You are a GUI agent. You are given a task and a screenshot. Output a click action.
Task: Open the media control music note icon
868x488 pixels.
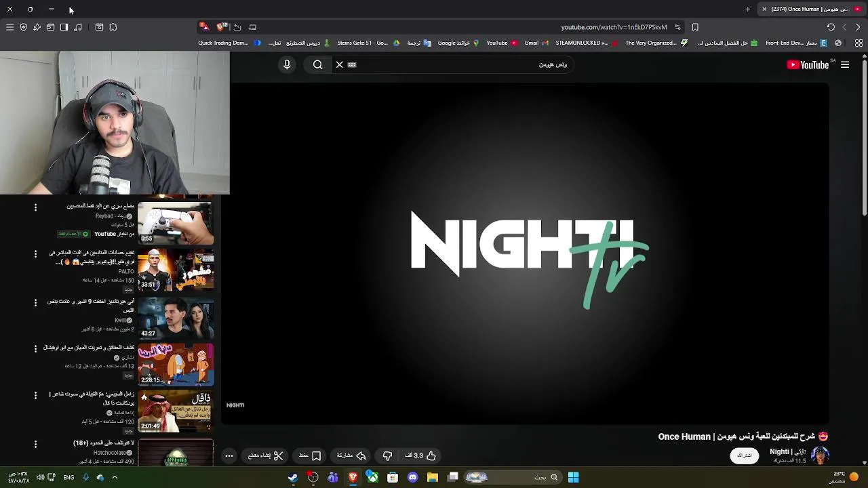click(x=78, y=27)
